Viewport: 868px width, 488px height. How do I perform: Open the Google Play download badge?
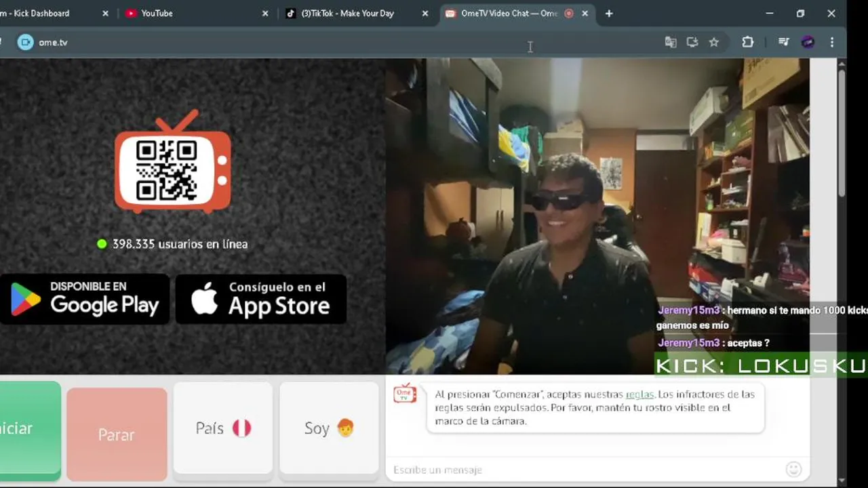pyautogui.click(x=85, y=299)
